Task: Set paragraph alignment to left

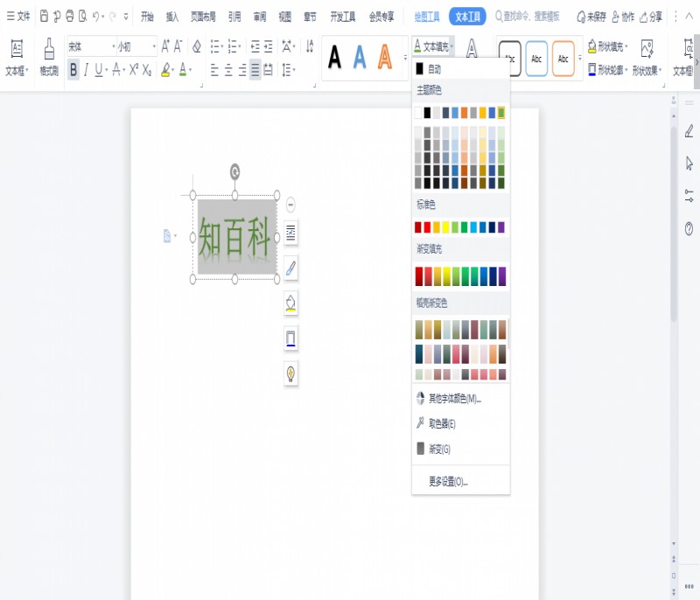Action: coord(214,70)
